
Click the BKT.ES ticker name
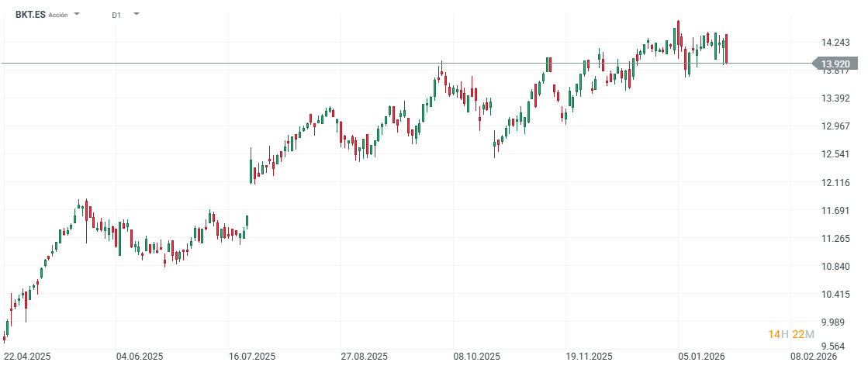[30, 14]
